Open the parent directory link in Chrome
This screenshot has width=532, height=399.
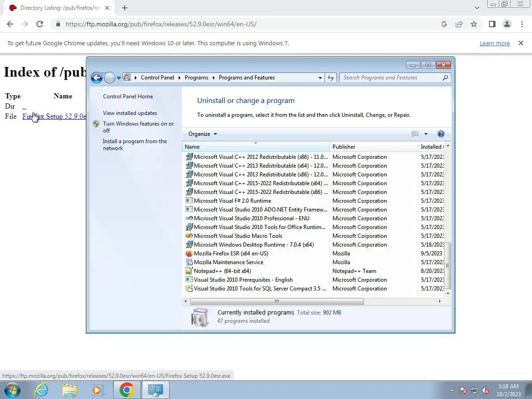pos(24,106)
